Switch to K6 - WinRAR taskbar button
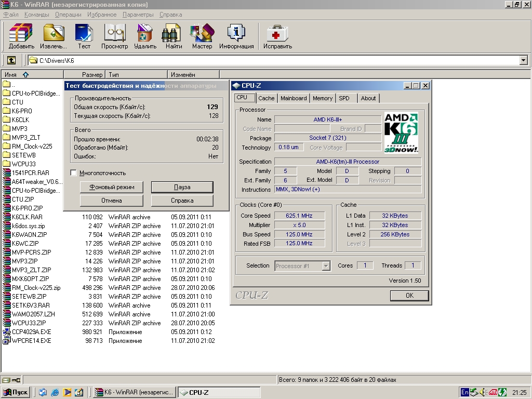 tap(135, 392)
